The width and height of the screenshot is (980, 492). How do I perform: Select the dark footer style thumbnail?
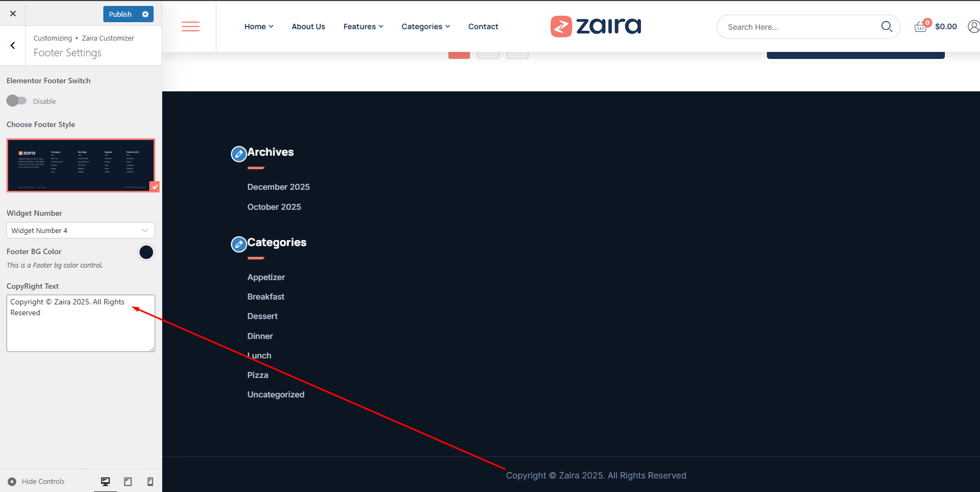[x=81, y=165]
